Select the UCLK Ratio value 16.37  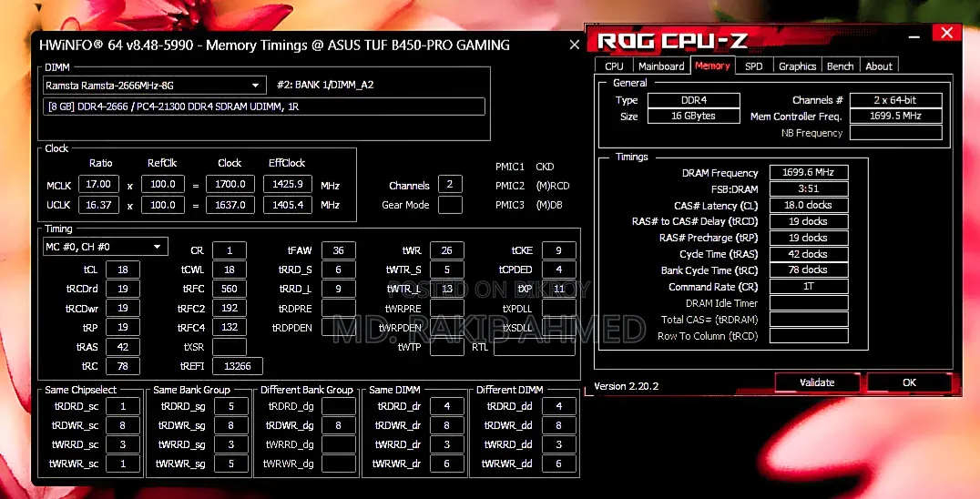[x=98, y=205]
